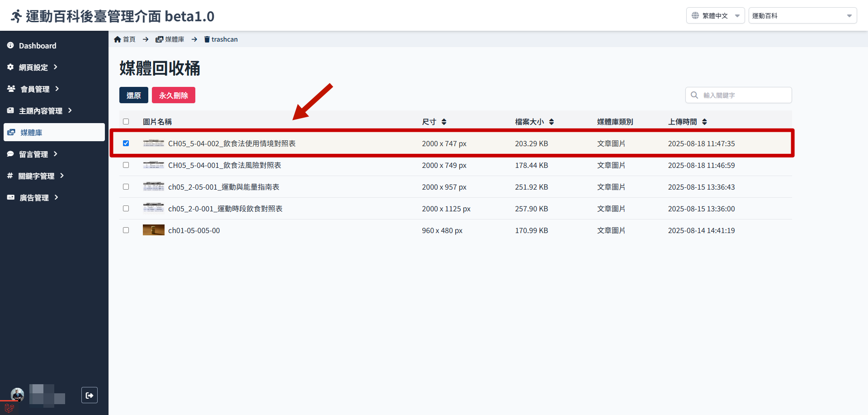Expand the 關鍵字管理 chevron

click(62, 176)
